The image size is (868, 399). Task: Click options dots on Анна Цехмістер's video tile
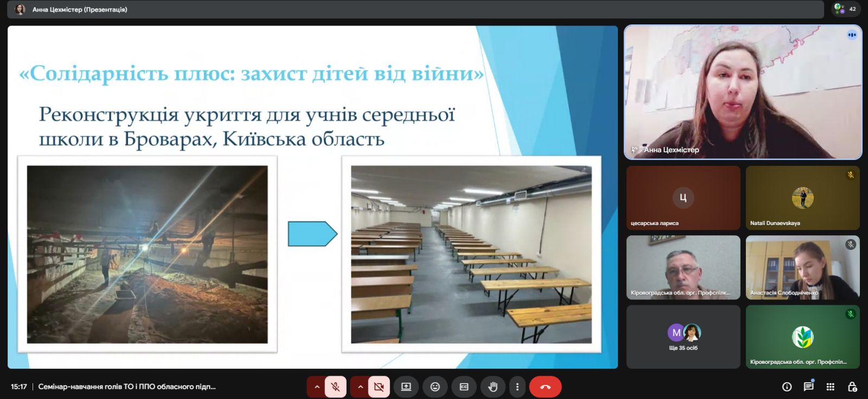click(852, 35)
